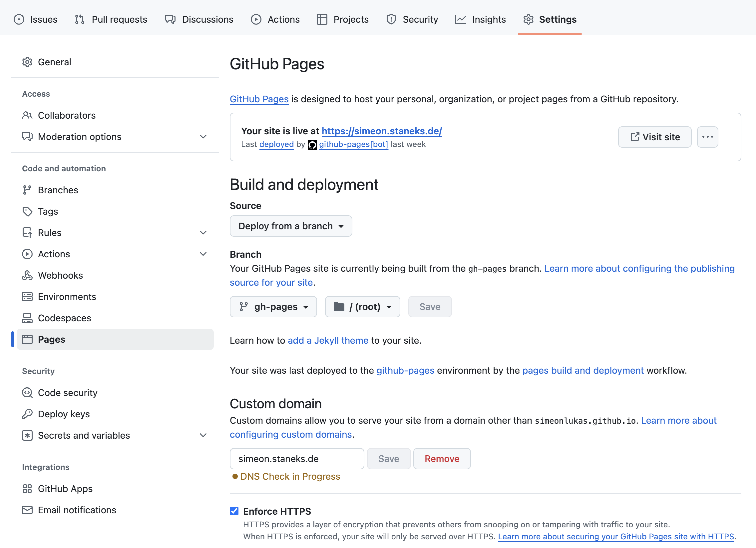Click the Webhooks icon in the sidebar

pos(27,275)
